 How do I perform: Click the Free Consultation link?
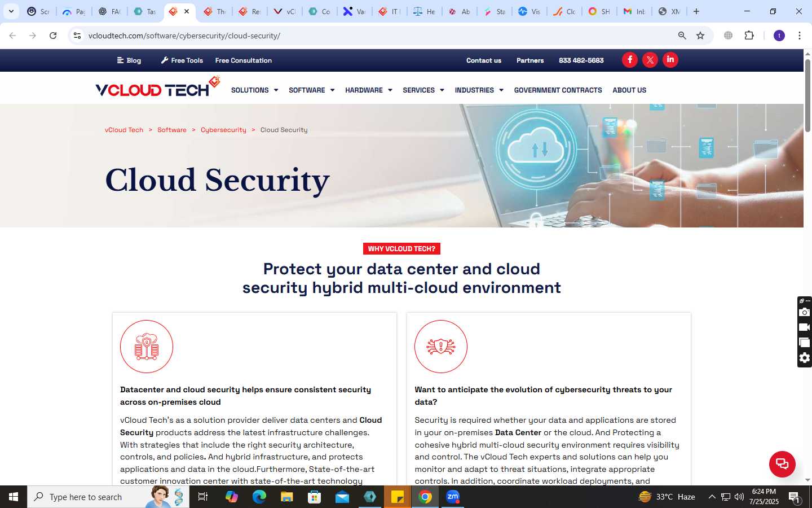[x=243, y=60]
